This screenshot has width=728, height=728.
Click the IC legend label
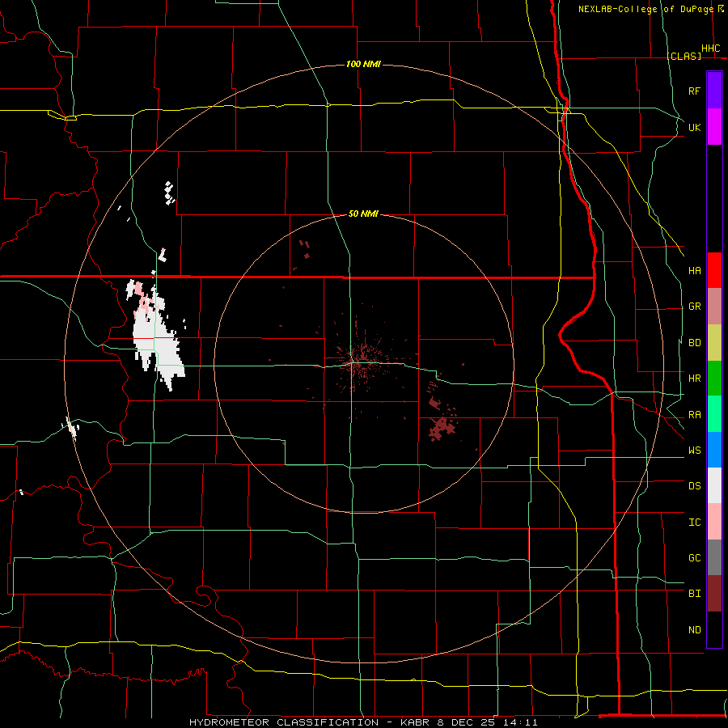point(694,523)
